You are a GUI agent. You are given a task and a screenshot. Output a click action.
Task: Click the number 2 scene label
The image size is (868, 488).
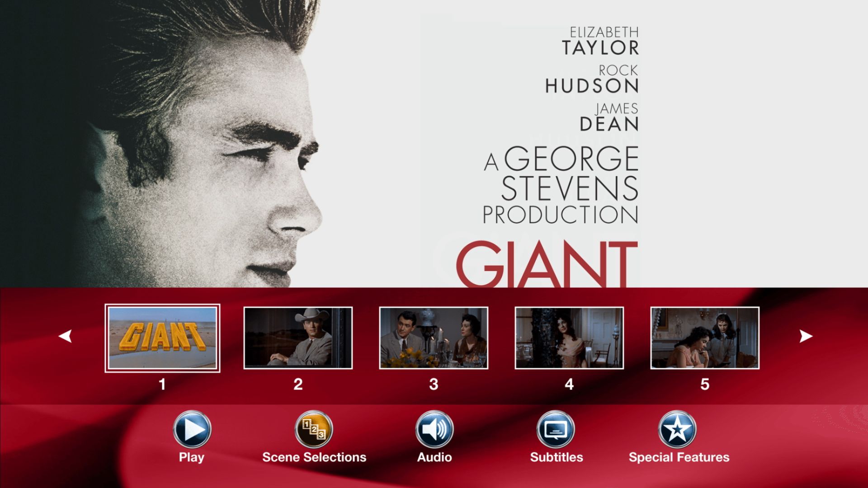[x=298, y=385]
